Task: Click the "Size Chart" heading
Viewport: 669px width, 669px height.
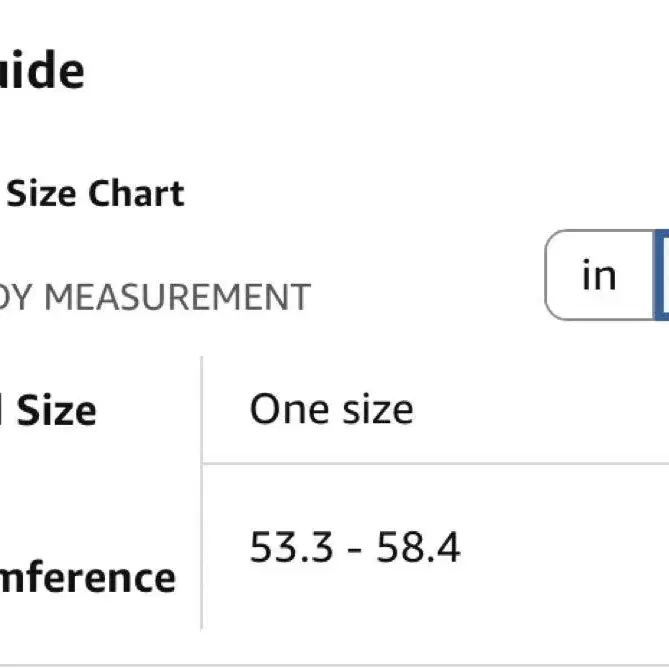Action: (96, 194)
